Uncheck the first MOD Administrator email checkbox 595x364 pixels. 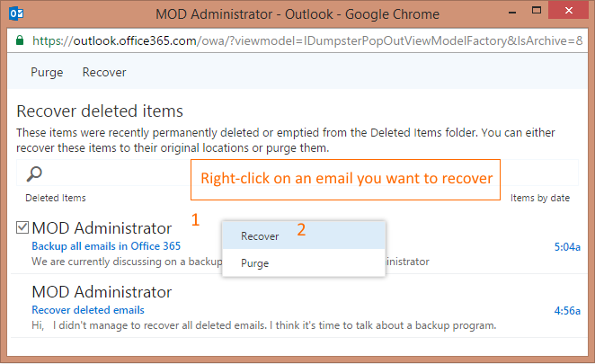(22, 227)
